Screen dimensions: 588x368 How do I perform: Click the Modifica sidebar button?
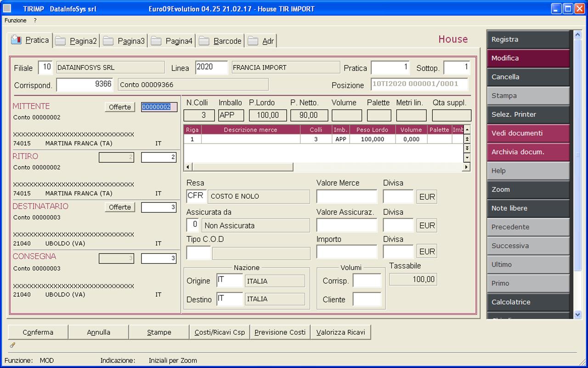coord(528,58)
